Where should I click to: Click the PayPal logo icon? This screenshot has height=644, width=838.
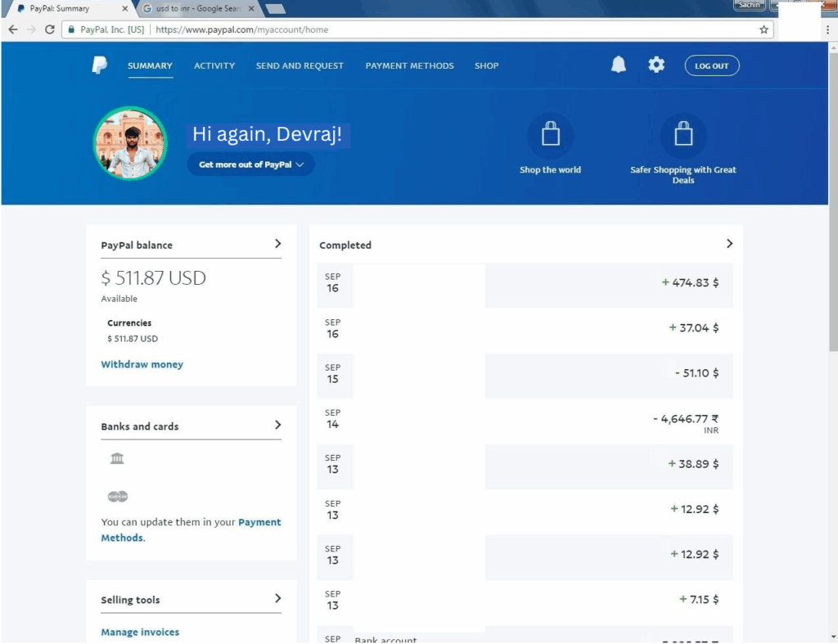tap(99, 65)
